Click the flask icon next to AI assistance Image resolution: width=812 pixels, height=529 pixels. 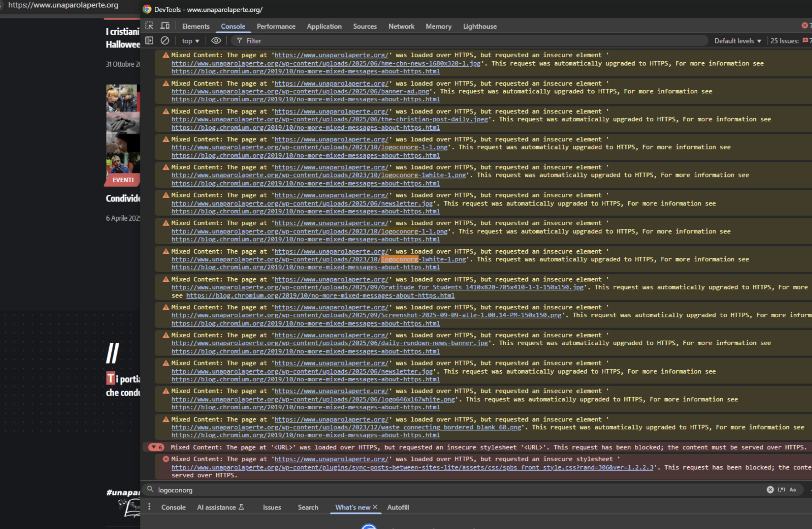point(241,507)
